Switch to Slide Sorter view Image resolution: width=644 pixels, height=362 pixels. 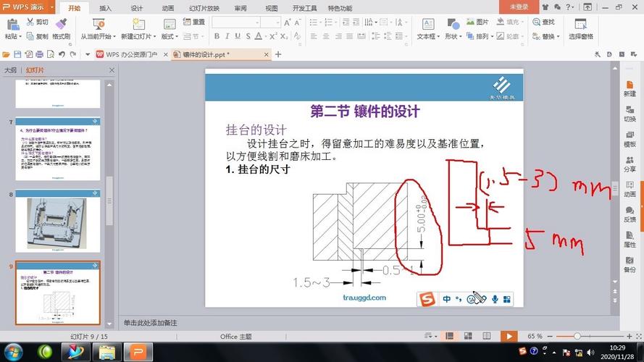pos(468,336)
